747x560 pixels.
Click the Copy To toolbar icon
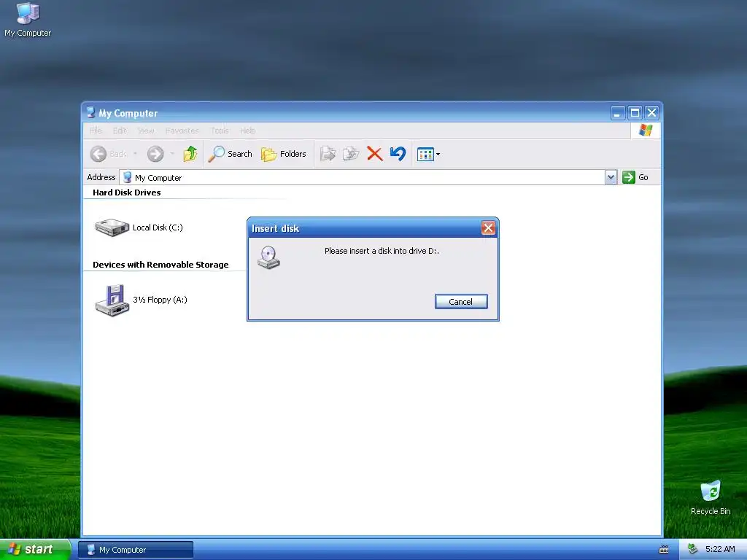(x=351, y=154)
